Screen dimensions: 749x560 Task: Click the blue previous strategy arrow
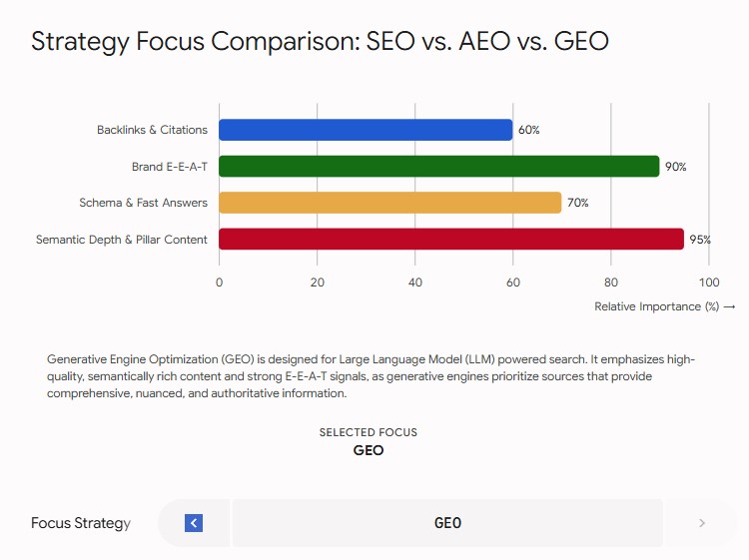[194, 523]
